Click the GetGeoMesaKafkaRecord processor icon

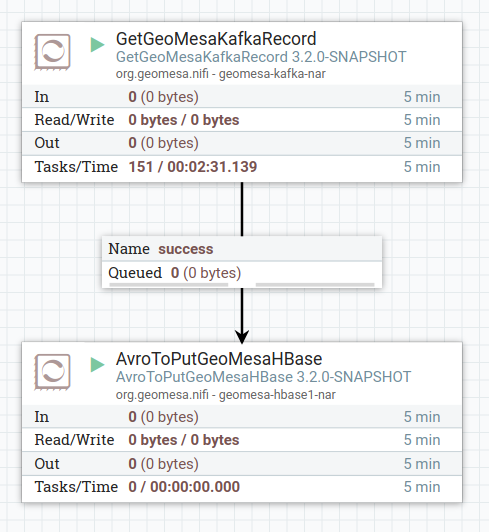pos(52,52)
